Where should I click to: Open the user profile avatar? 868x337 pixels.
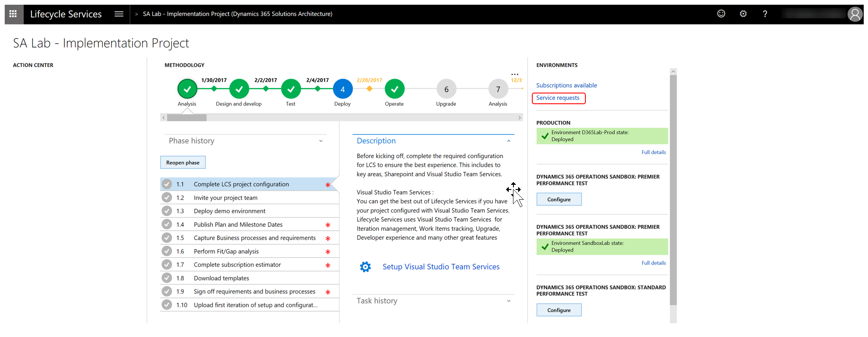[855, 14]
